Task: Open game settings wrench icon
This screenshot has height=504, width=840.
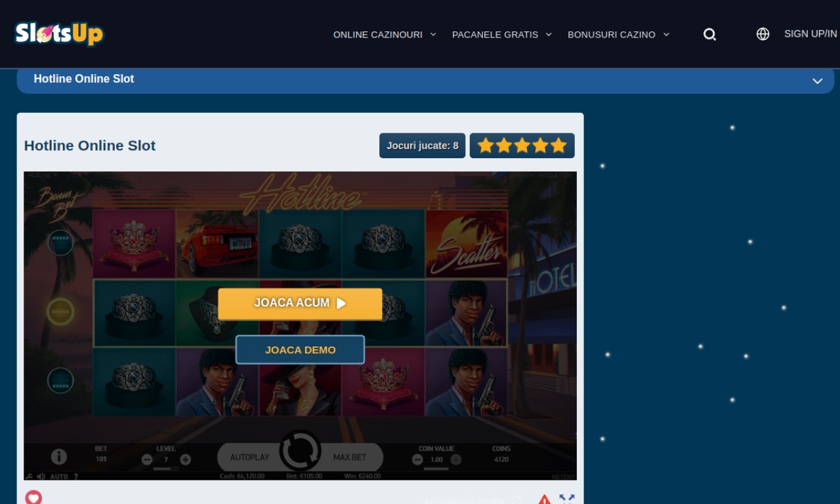Action: point(30,476)
